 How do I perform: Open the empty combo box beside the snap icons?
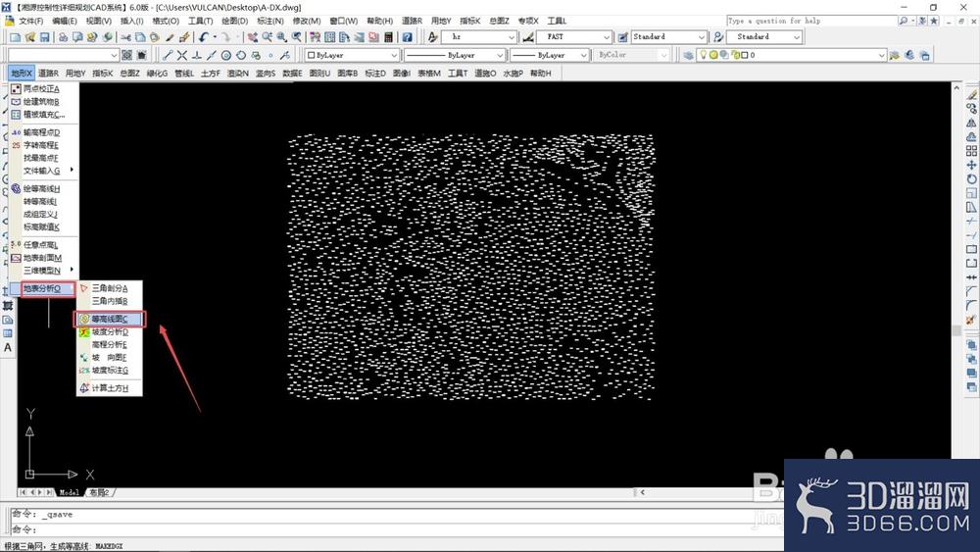point(63,55)
